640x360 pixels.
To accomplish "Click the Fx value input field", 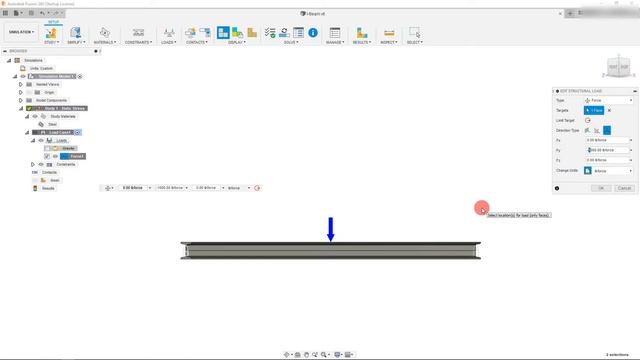I will pos(606,140).
